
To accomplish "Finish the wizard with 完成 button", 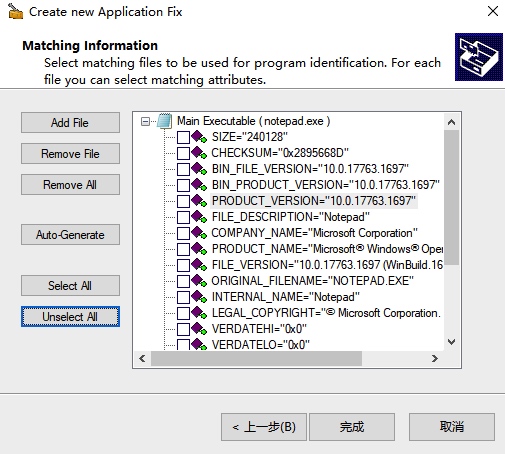I will (352, 427).
